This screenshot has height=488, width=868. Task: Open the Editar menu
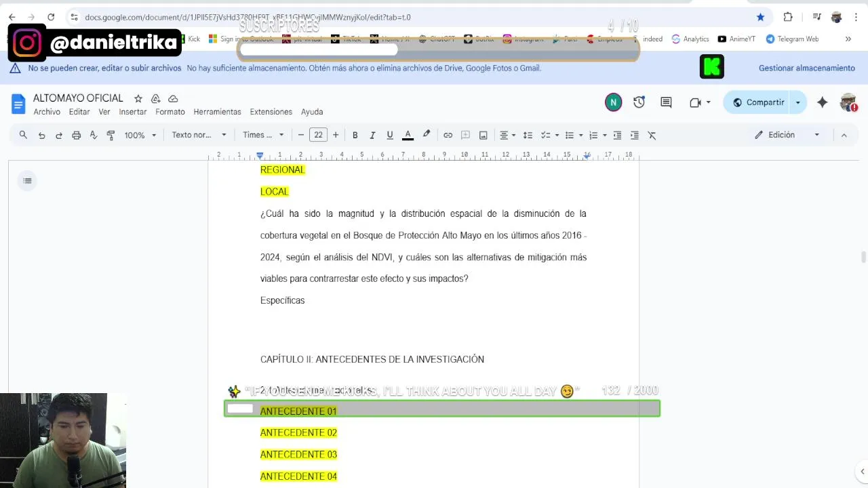(x=79, y=112)
